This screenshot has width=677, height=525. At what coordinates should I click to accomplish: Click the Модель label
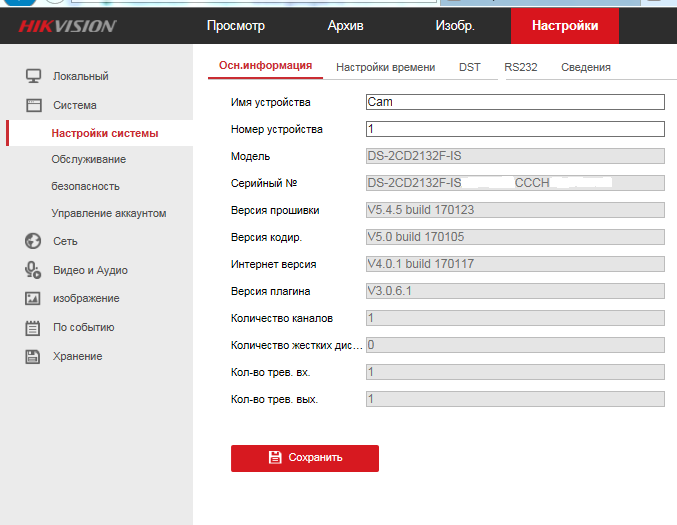pyautogui.click(x=250, y=156)
